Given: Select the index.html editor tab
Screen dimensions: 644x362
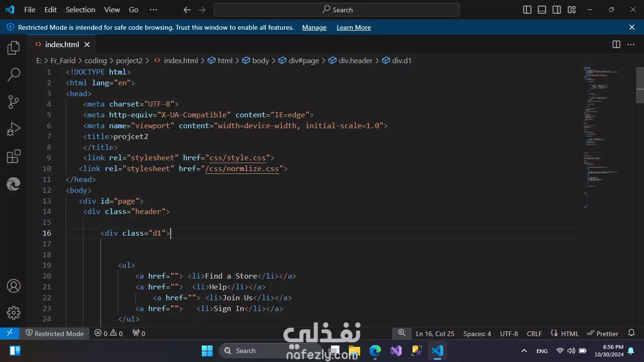Looking at the screenshot, I should [x=62, y=44].
